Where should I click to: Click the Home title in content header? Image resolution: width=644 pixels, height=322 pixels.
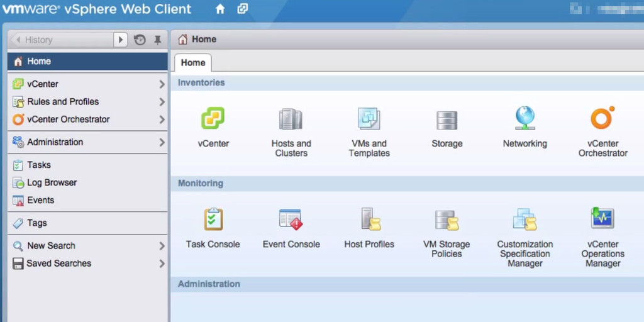coord(204,40)
